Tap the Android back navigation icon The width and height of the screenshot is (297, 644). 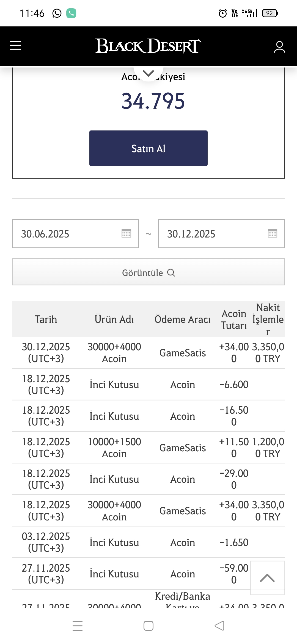coord(219,626)
